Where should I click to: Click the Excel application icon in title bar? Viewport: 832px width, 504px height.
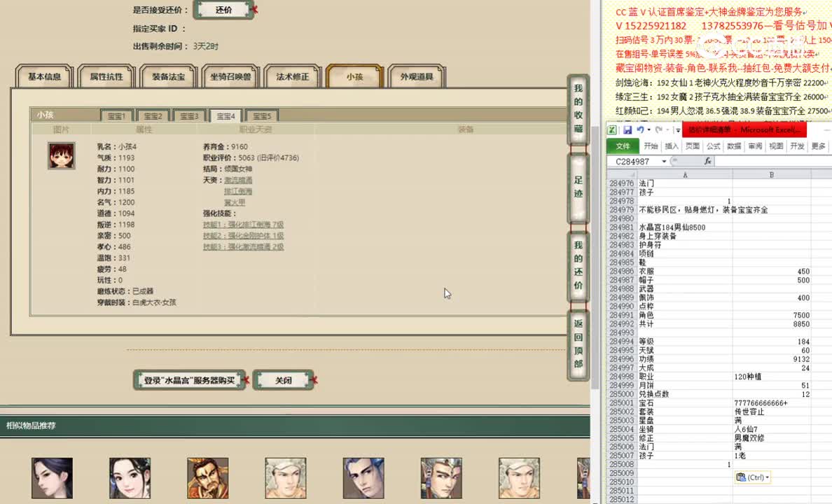click(612, 130)
